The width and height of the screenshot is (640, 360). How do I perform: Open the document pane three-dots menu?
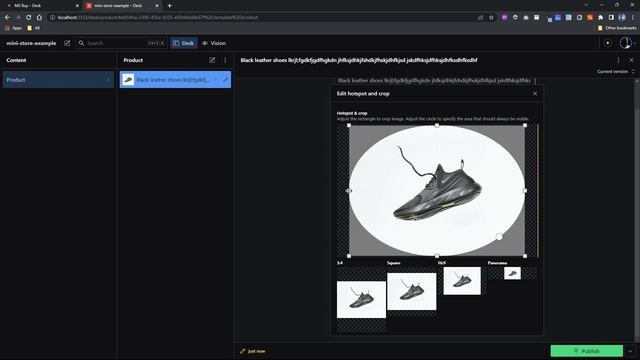618,60
